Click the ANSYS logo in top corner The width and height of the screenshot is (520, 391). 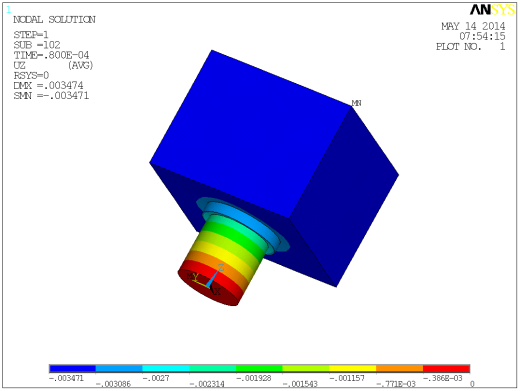click(492, 10)
